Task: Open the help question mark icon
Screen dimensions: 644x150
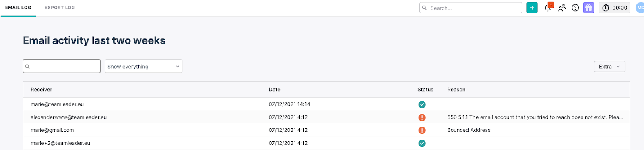Action: 575,8
